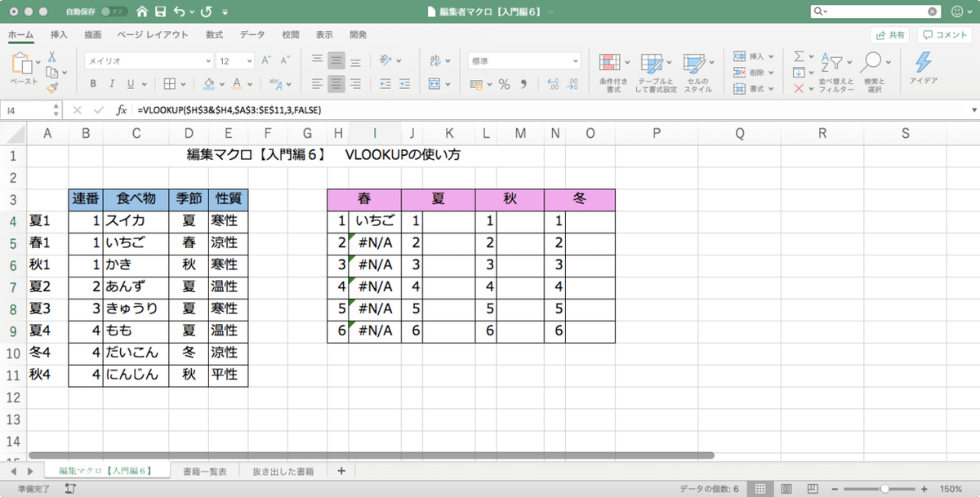
Task: Click the zoom slider handle
Action: pyautogui.click(x=885, y=488)
